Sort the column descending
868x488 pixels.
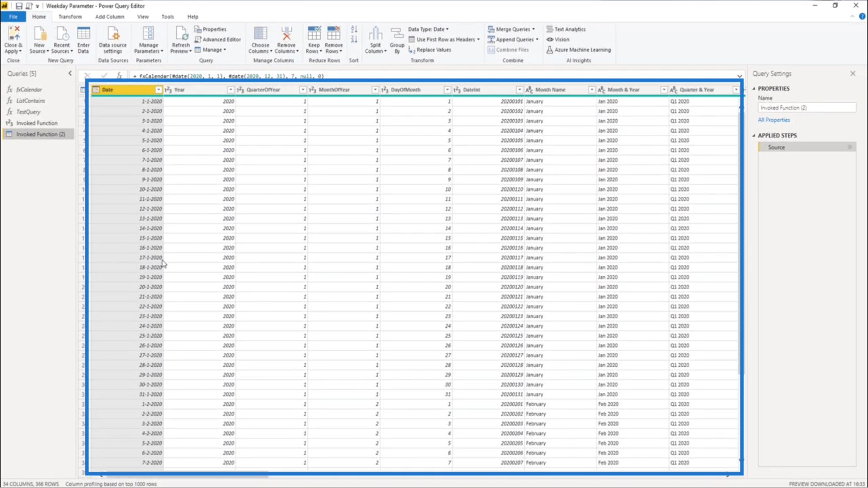point(354,40)
